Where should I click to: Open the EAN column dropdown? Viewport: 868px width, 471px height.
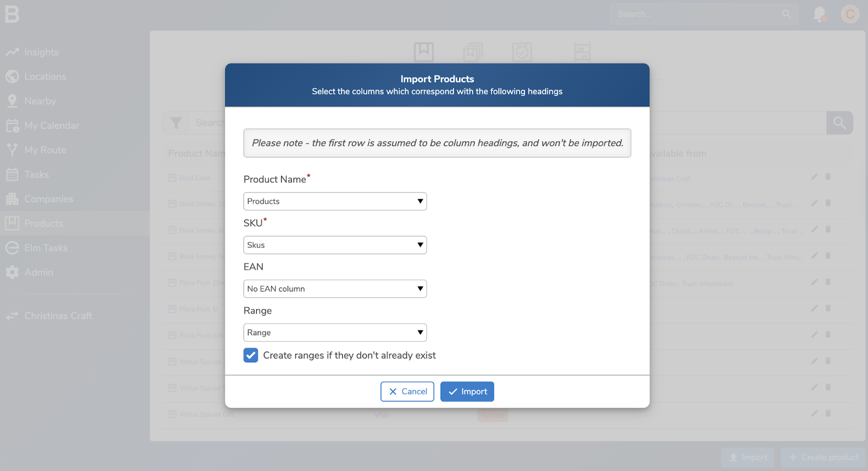[x=335, y=289]
